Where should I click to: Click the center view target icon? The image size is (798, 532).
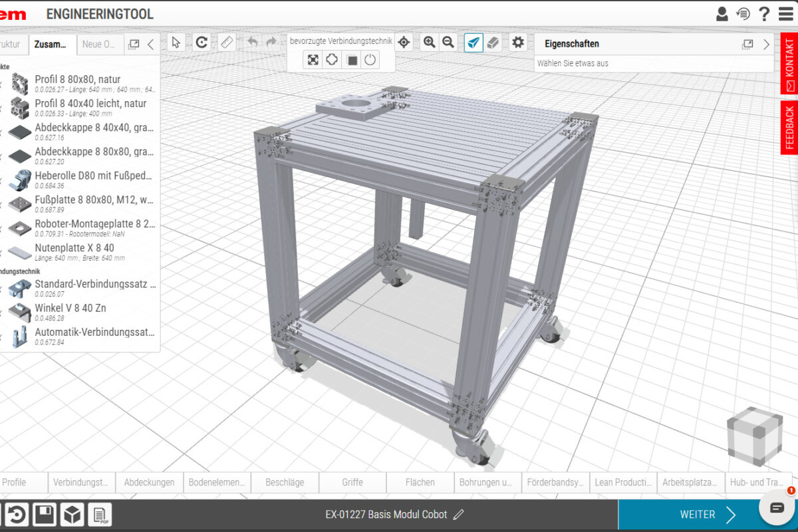(404, 43)
